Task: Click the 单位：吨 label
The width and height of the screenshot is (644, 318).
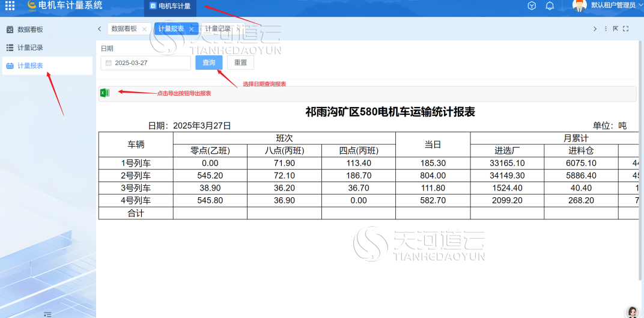Action: 610,126
